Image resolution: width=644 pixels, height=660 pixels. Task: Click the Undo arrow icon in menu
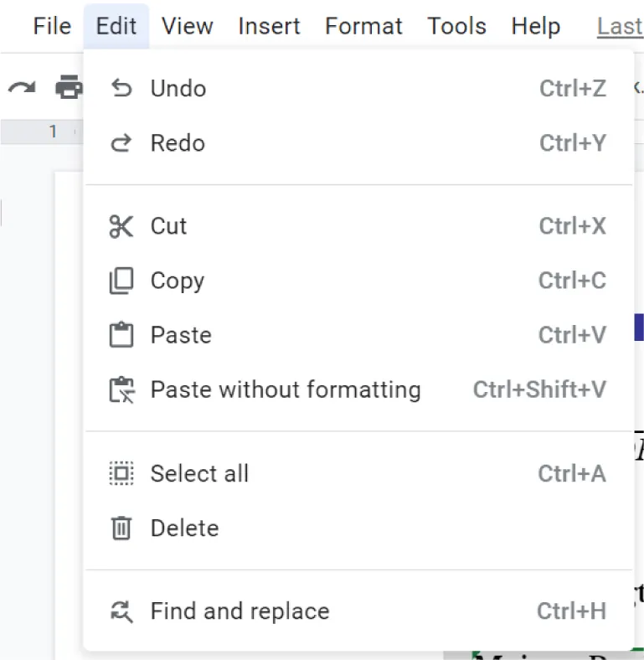[122, 89]
